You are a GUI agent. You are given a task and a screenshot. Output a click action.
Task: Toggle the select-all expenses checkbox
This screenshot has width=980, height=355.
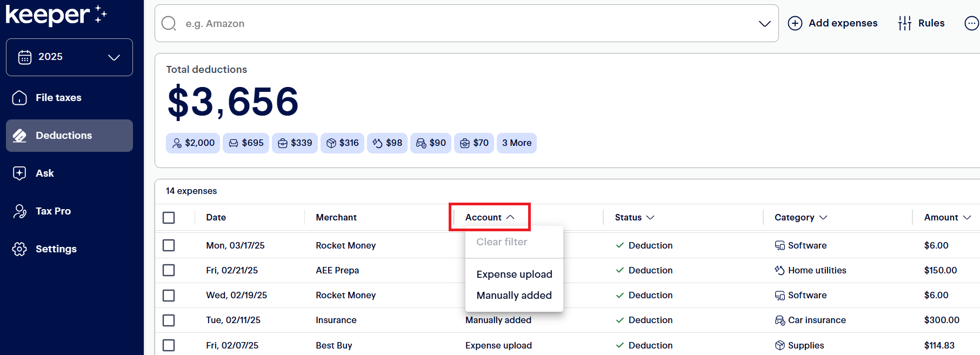[x=169, y=218]
